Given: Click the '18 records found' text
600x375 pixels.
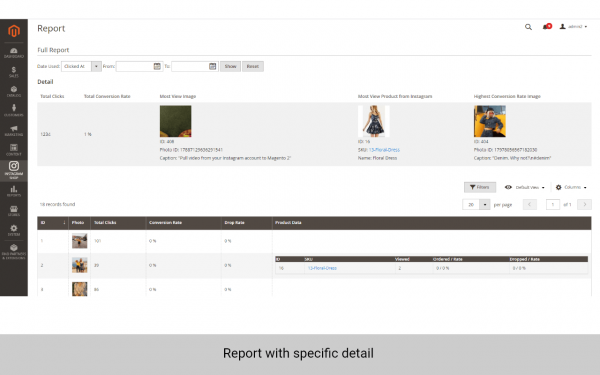Looking at the screenshot, I should point(57,204).
